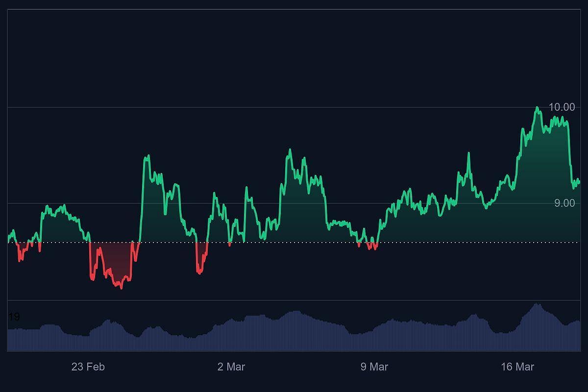
Task: Select the 9 Mar date label
Action: (x=375, y=366)
